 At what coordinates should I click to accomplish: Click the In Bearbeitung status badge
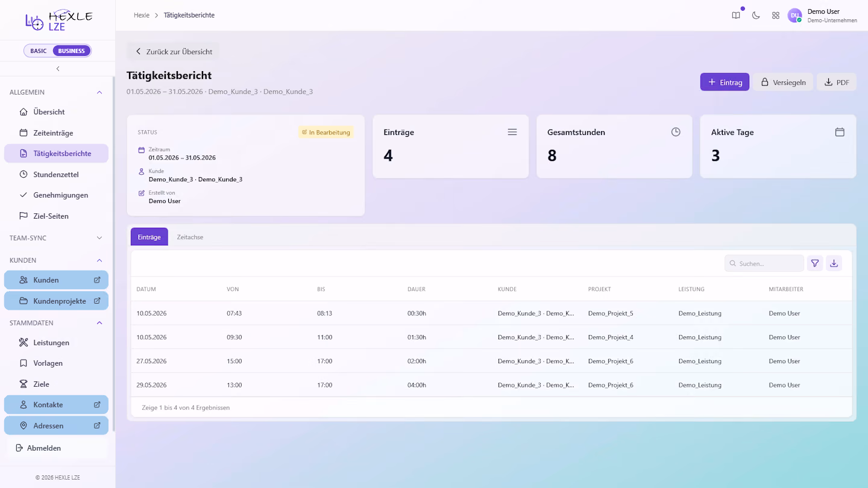click(326, 132)
